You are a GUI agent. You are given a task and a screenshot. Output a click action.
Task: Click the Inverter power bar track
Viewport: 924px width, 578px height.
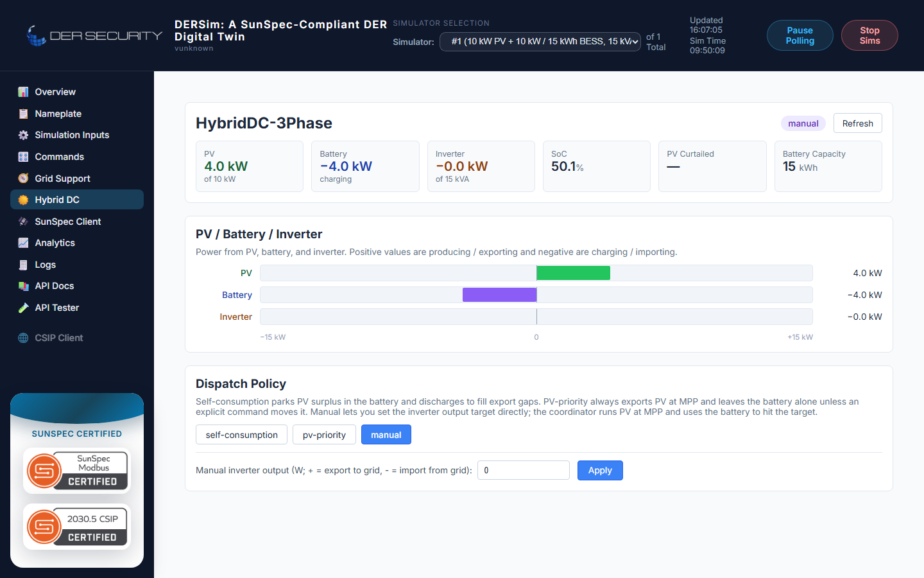pos(536,317)
